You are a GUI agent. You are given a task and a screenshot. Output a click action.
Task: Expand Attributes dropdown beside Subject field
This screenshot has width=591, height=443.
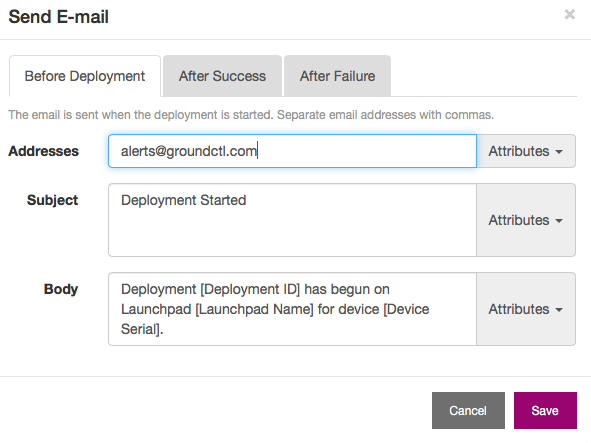[x=526, y=220]
